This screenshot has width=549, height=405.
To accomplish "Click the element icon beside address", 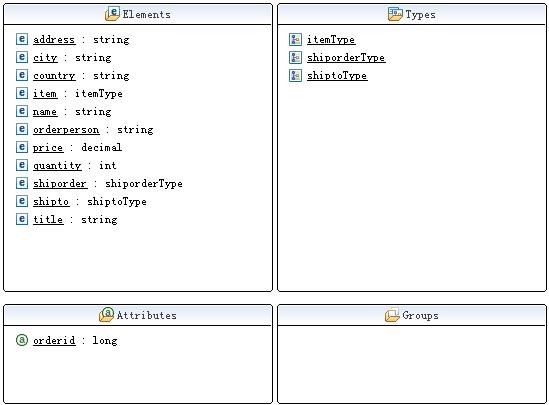I will coord(22,39).
